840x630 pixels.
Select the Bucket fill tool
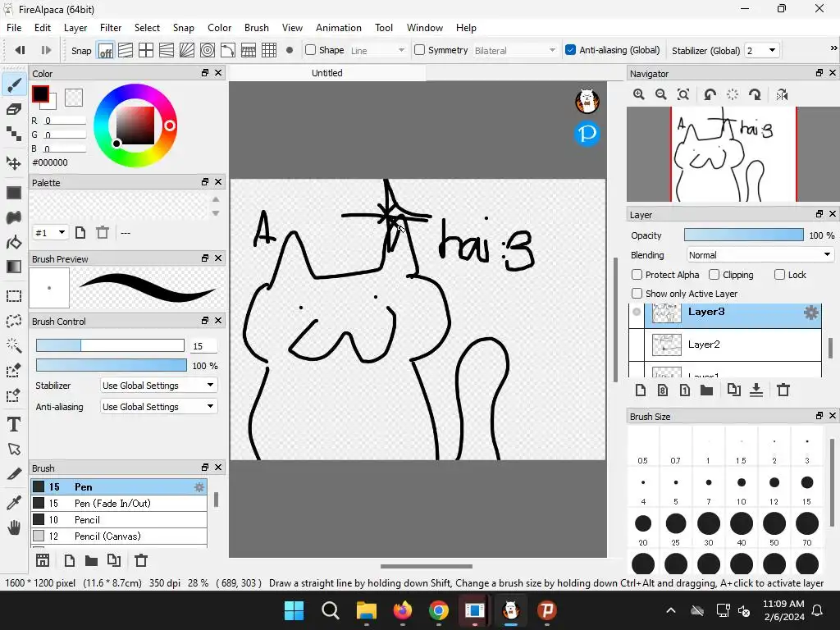pos(14,242)
